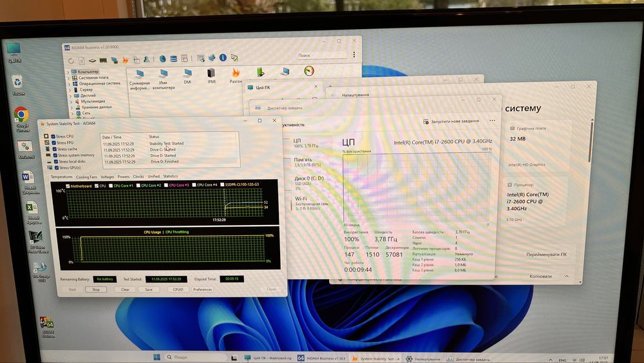Launch Google Chrome from desktop

point(22,119)
